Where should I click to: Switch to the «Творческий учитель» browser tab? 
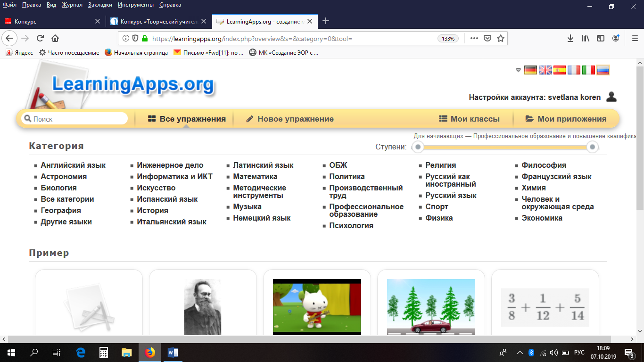[157, 22]
